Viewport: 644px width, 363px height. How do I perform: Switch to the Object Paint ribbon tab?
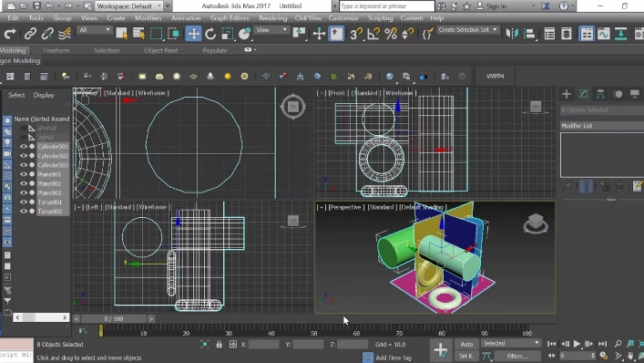[x=161, y=50]
